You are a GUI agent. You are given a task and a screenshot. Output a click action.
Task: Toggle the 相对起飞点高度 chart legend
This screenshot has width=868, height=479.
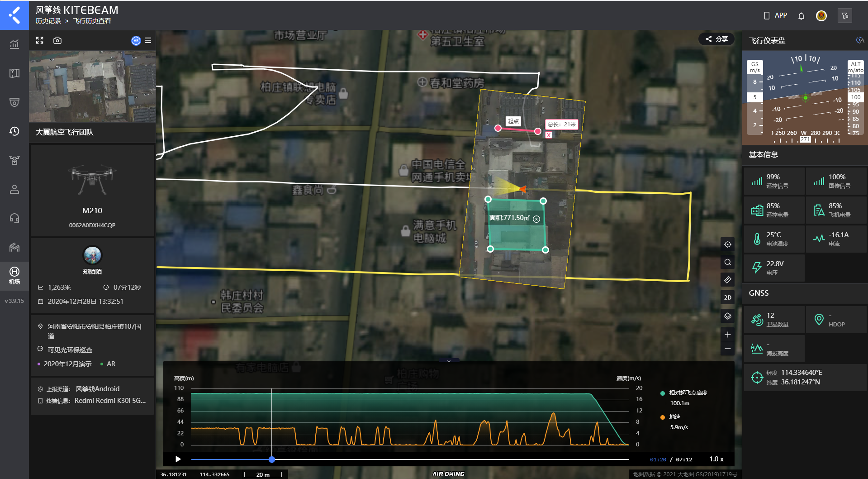point(684,393)
